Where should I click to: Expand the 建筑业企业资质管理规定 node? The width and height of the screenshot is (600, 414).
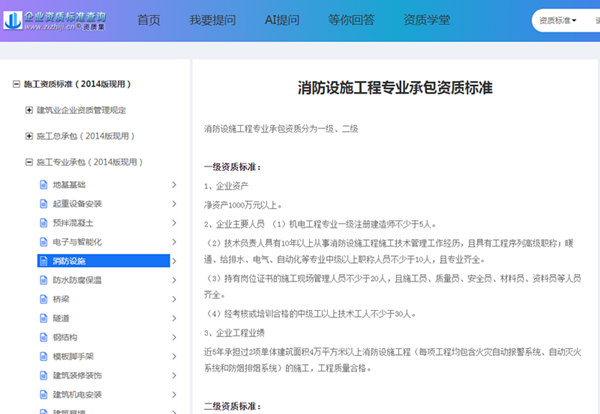[x=29, y=109]
